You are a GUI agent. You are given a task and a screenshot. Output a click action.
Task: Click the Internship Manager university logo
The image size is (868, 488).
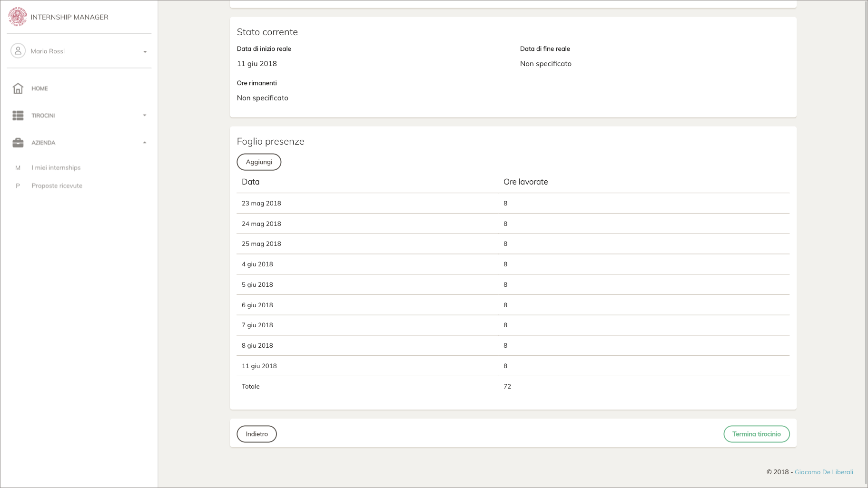18,17
